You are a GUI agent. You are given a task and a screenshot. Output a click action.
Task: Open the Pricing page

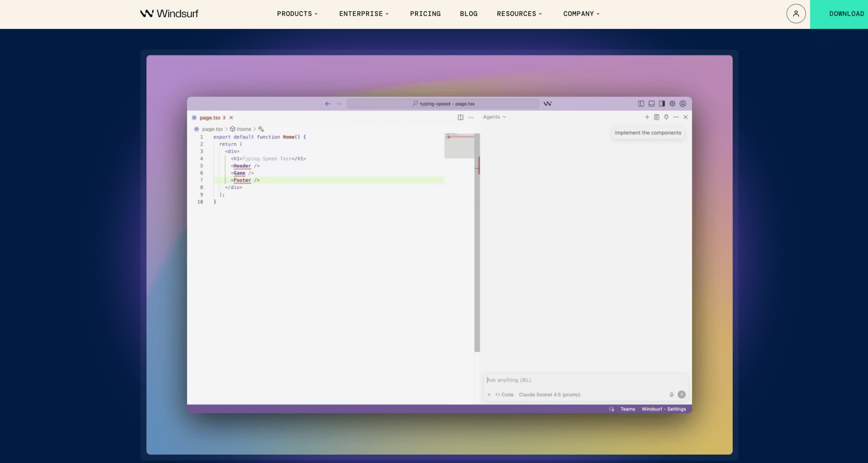click(425, 14)
